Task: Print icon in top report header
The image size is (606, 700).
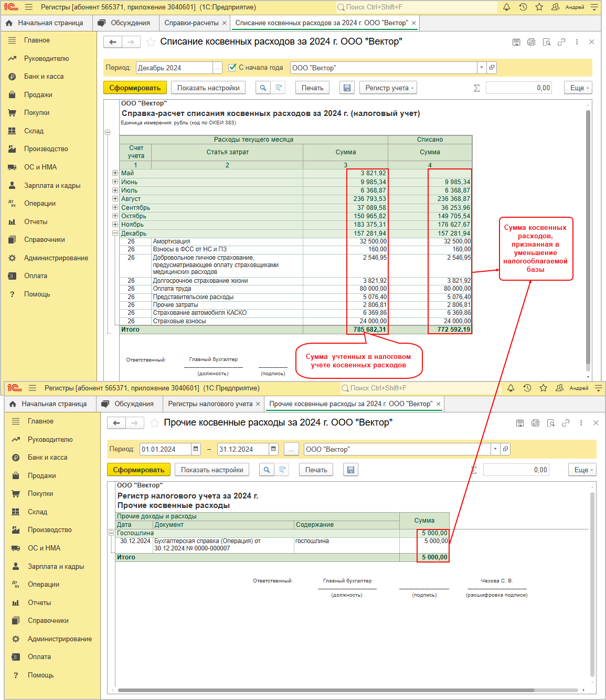Action: pyautogui.click(x=531, y=42)
